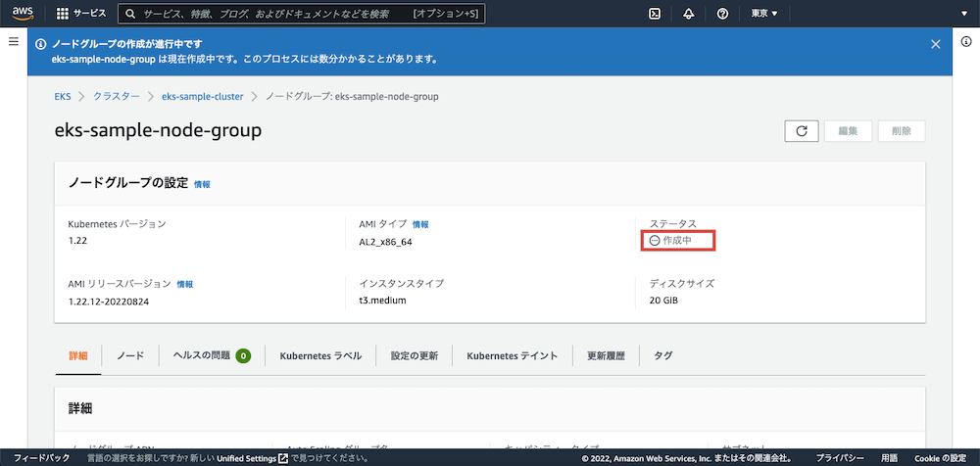Screen dimensions: 980x466
Task: Refresh the node group page
Action: click(x=801, y=131)
